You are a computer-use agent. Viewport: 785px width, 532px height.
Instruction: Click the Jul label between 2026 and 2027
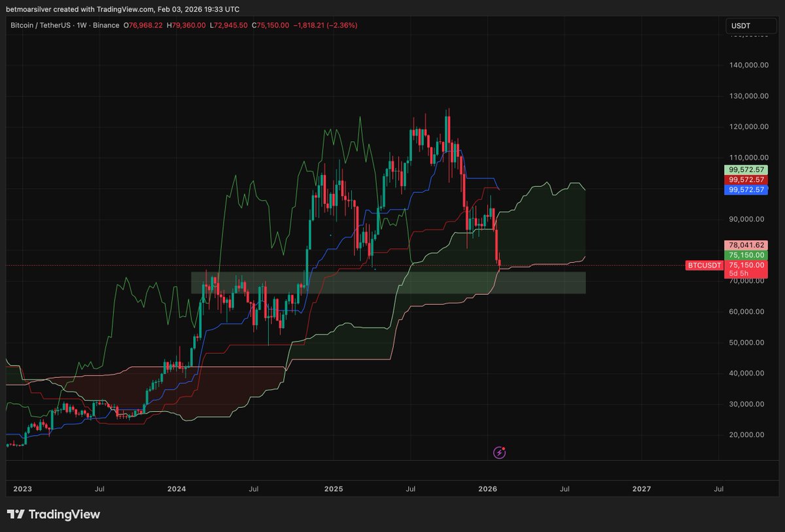pyautogui.click(x=565, y=488)
